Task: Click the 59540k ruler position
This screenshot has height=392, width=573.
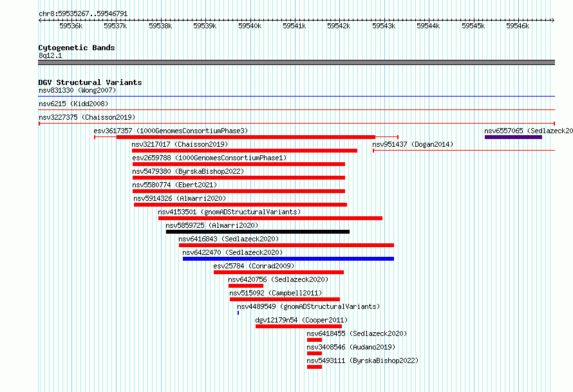Action: (x=250, y=26)
